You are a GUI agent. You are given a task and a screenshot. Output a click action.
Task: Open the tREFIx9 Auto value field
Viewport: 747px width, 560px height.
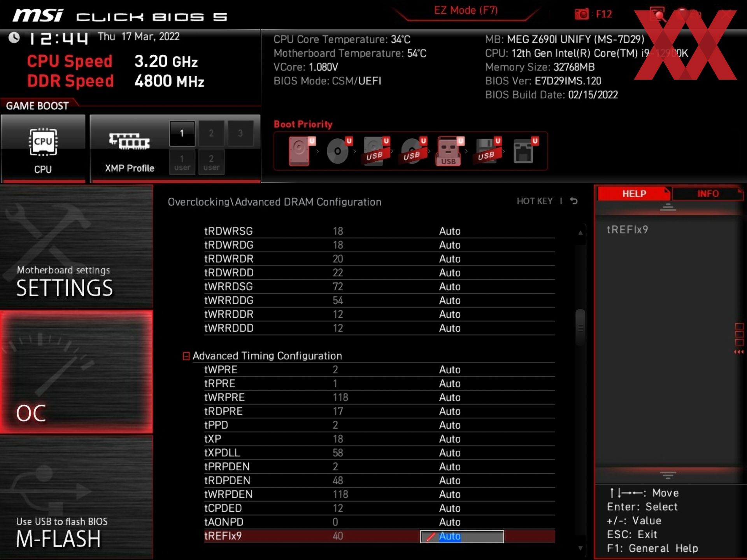(462, 536)
